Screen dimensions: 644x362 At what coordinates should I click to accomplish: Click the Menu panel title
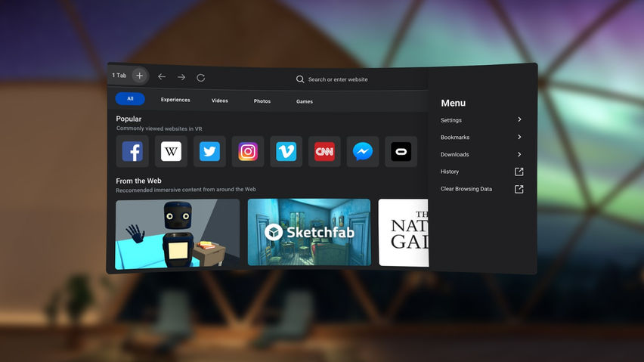point(453,103)
